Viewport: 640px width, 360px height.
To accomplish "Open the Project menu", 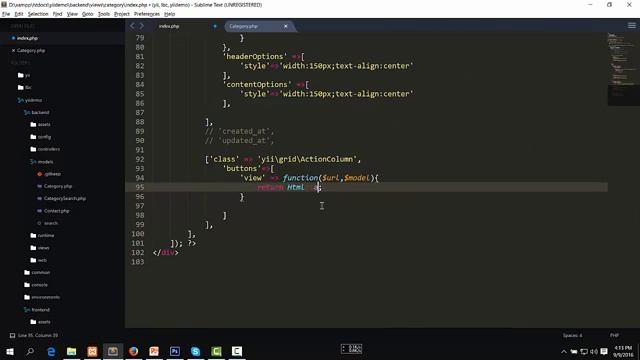I will pos(122,14).
